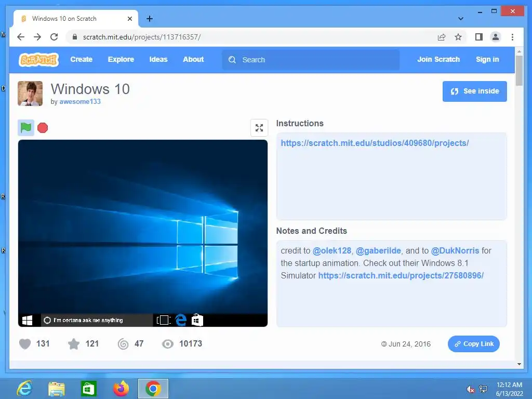The image size is (532, 399).
Task: Click the Scratch logo
Action: 38,60
